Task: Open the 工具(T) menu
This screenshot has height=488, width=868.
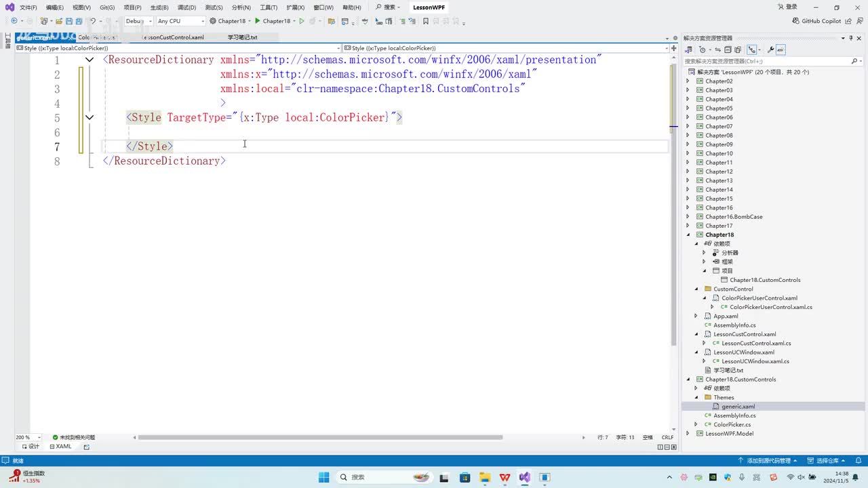Action: (269, 7)
